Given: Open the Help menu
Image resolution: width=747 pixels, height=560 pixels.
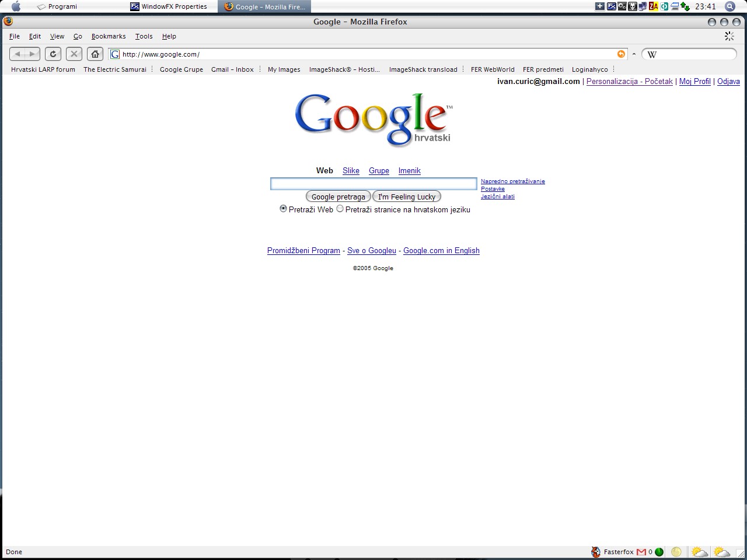Looking at the screenshot, I should [x=169, y=36].
